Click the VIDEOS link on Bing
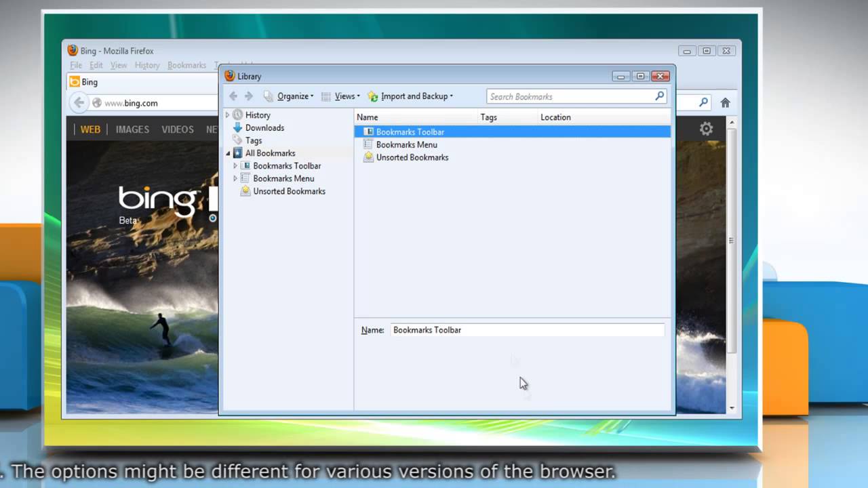 pos(178,129)
